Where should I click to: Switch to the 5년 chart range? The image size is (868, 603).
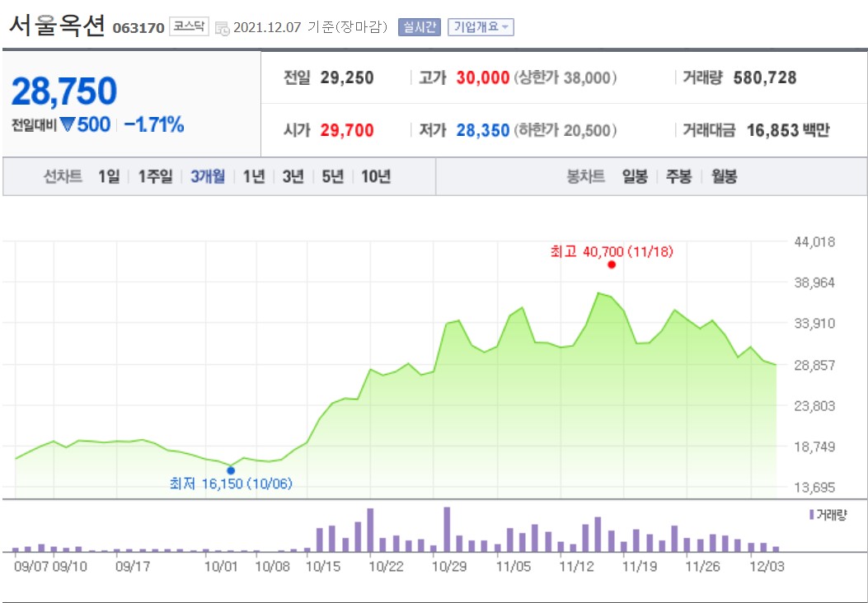[x=333, y=176]
